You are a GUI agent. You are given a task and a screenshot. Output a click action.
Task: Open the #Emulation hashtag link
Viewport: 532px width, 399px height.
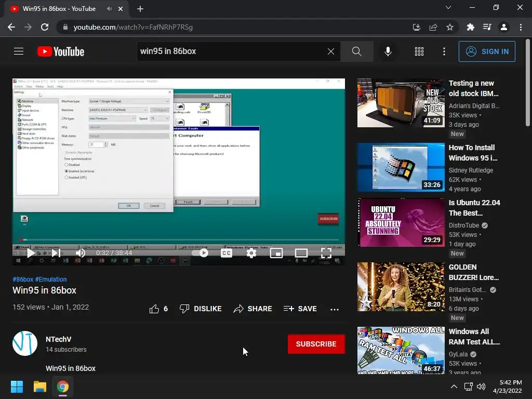pos(51,279)
